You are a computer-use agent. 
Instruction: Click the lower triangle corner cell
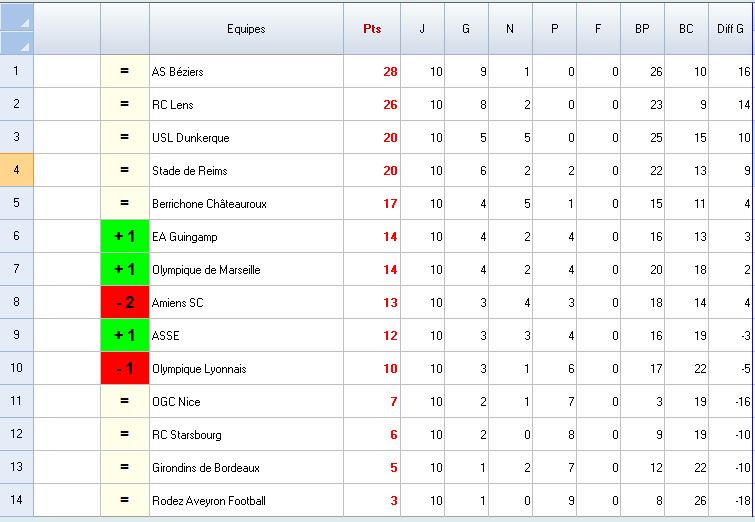tap(17, 42)
